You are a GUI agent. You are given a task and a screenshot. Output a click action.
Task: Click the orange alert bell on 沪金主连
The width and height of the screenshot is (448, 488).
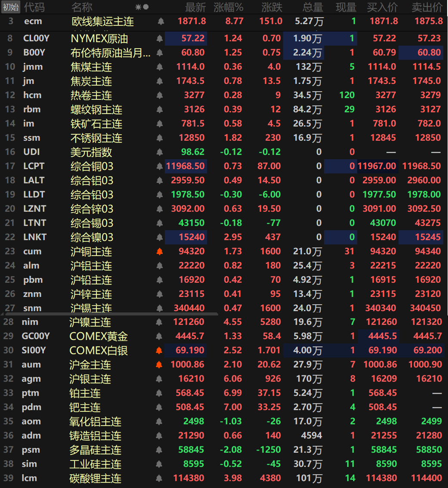159,365
